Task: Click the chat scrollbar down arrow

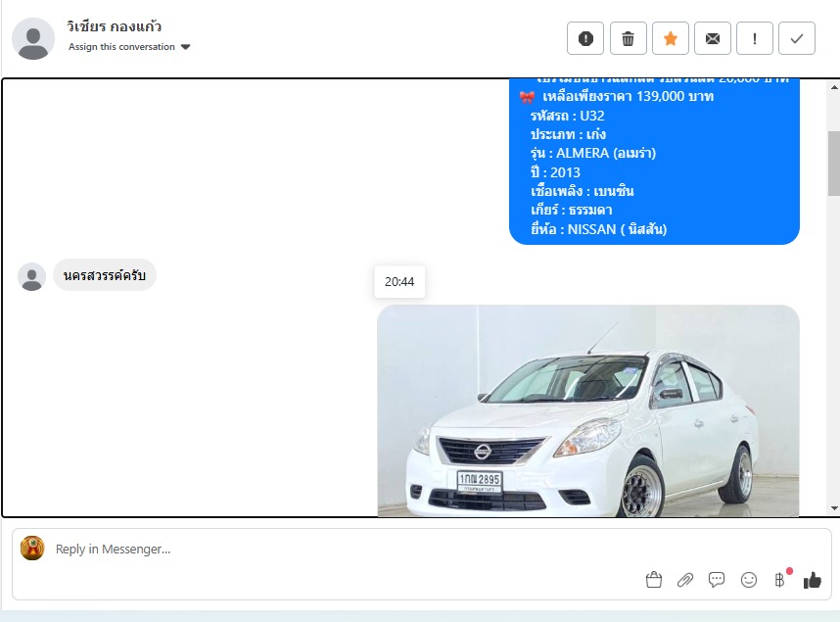Action: click(x=834, y=508)
